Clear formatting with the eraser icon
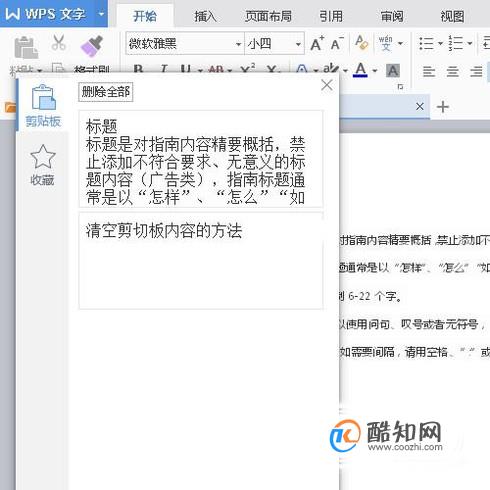Screen dimensions: 490x490 361,42
